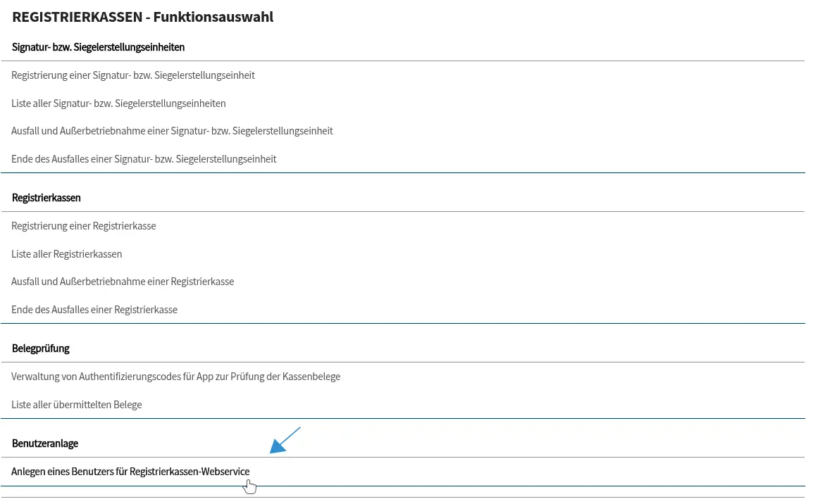Click Ende des Ausfalles einer Signatur-/Siegelerstellungseinheit
This screenshot has height=504, width=813.
pos(144,159)
